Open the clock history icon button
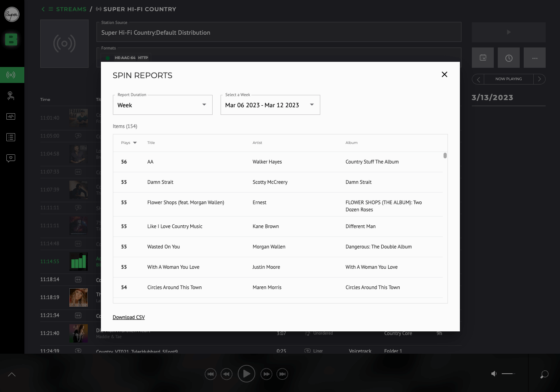This screenshot has width=560, height=392. click(x=509, y=58)
